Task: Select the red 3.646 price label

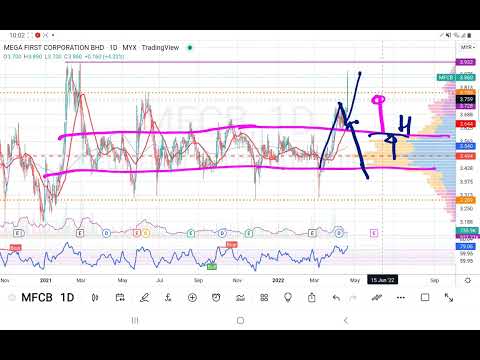Action: coord(466,124)
